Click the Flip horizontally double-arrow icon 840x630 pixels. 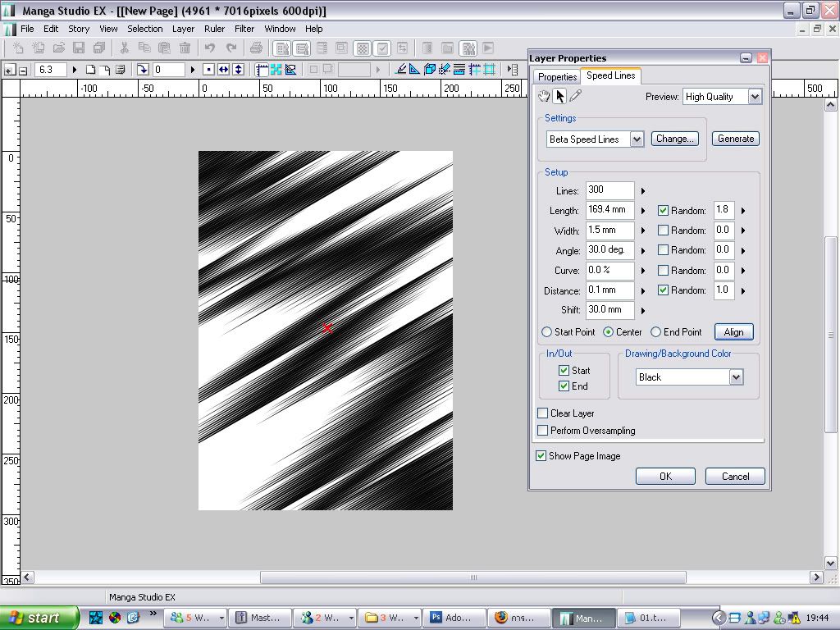[x=223, y=69]
